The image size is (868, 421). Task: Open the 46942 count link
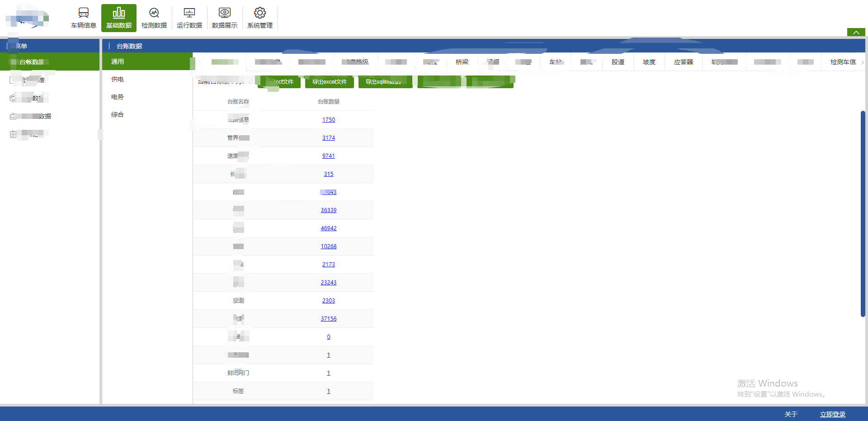pos(329,228)
